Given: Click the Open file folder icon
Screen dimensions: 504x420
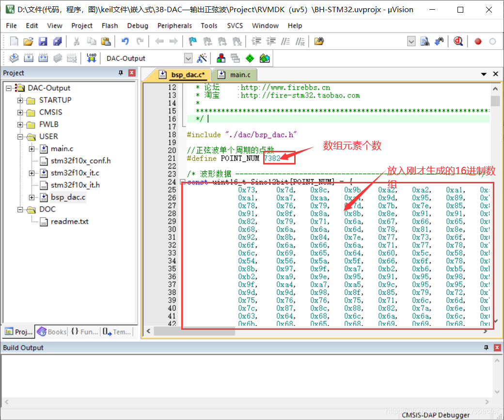Looking at the screenshot, I should pyautogui.click(x=29, y=41).
